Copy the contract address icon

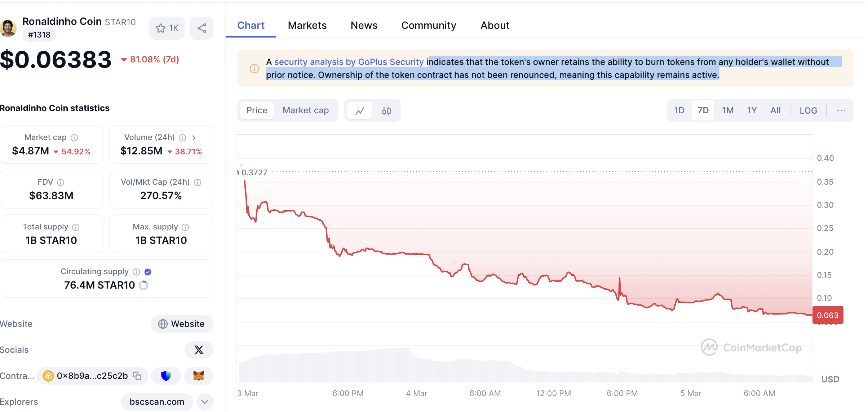point(137,376)
